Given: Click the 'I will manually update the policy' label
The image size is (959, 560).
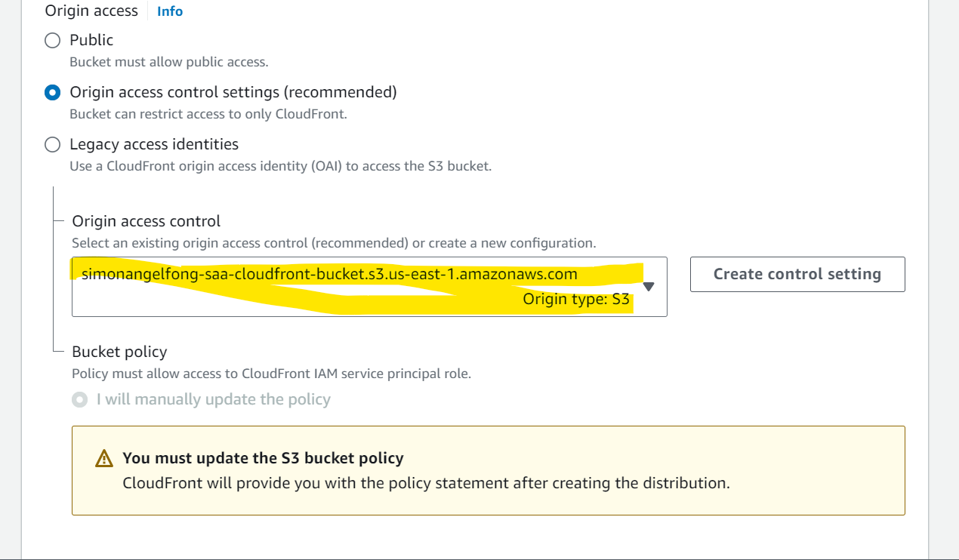Looking at the screenshot, I should 214,399.
